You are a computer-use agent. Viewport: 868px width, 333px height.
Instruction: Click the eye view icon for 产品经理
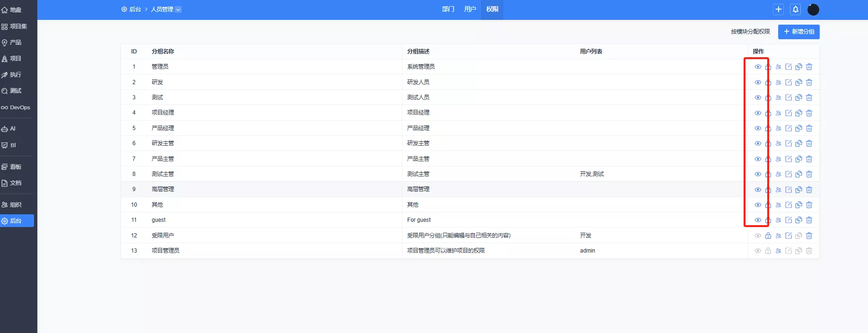[758, 128]
